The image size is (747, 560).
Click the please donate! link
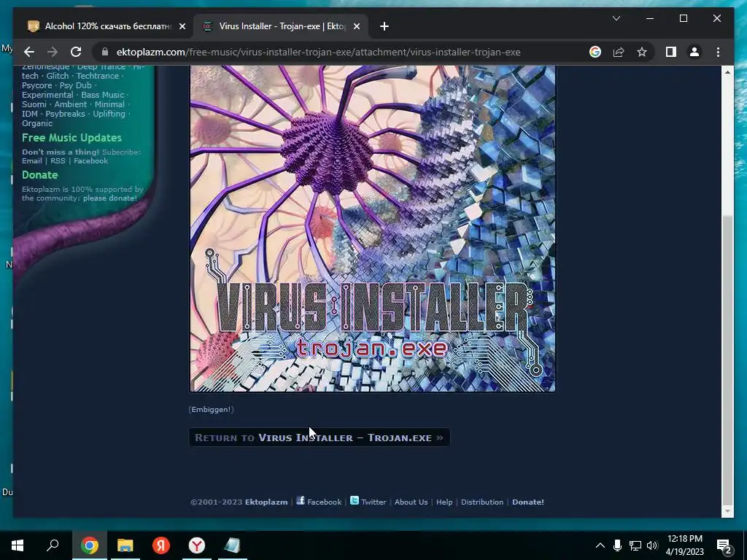point(110,198)
